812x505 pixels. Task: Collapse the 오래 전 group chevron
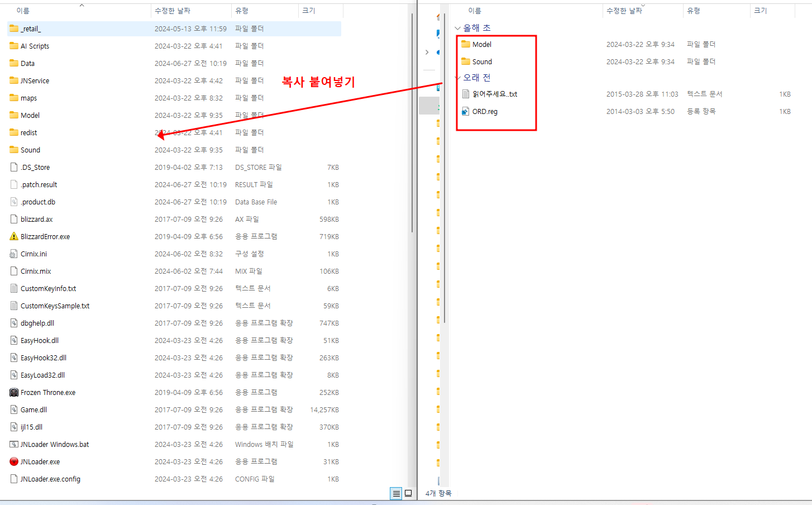tap(457, 77)
